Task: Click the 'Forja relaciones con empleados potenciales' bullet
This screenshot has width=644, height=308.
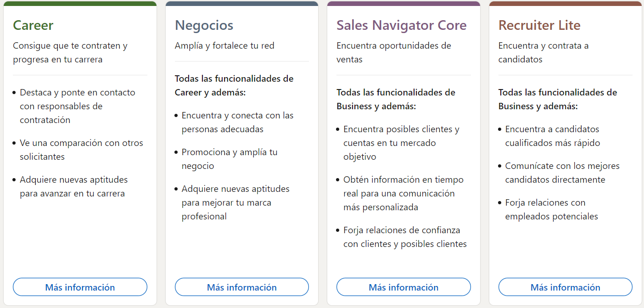Action: click(551, 209)
